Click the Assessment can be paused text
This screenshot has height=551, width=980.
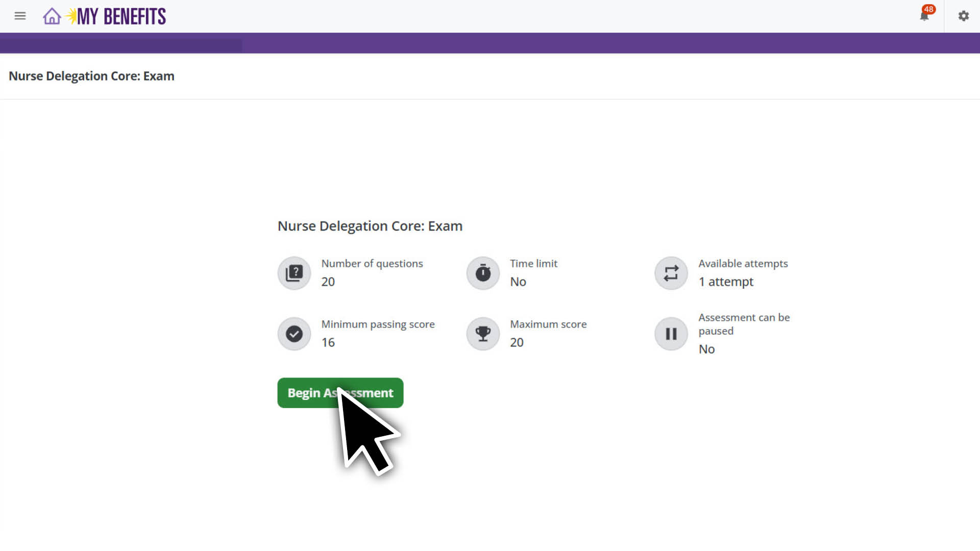pyautogui.click(x=744, y=324)
